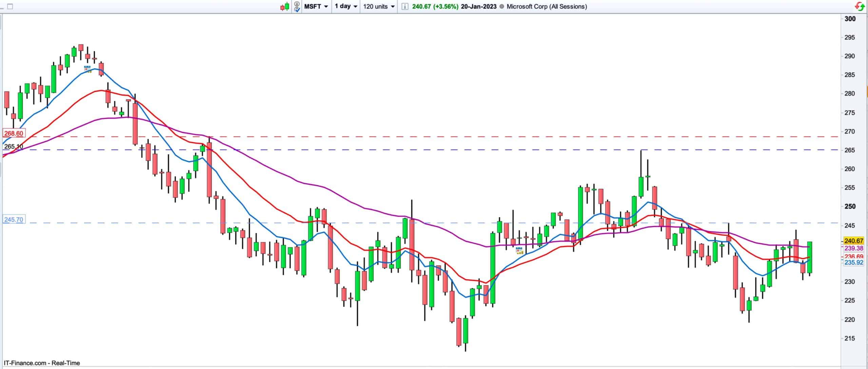Open the 120 units dropdown
Viewport: 868px width, 369px height.
tap(379, 6)
